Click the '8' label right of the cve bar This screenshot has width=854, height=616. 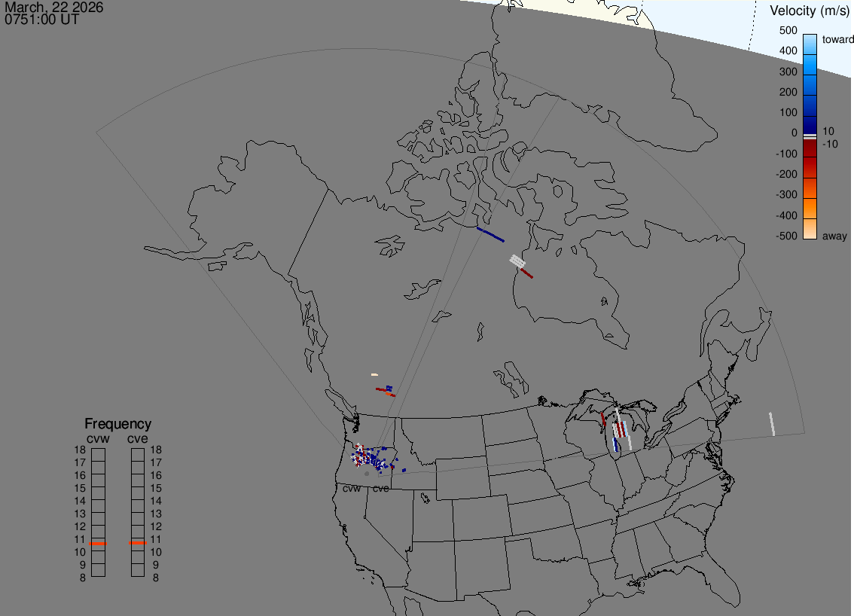pyautogui.click(x=156, y=578)
